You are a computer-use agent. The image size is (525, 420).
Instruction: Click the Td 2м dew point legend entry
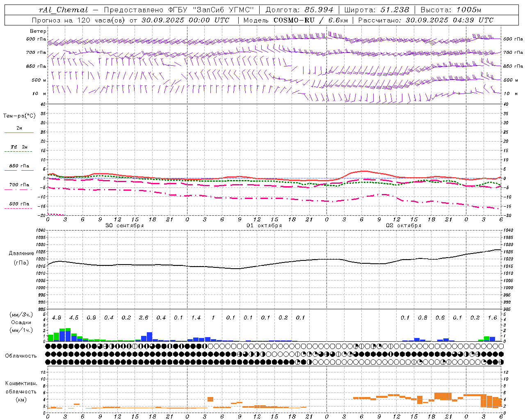(19, 147)
